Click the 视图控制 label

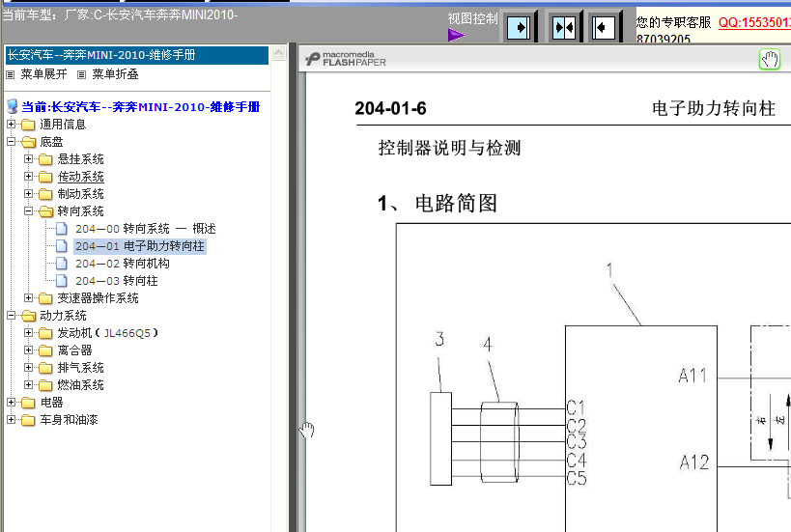472,18
